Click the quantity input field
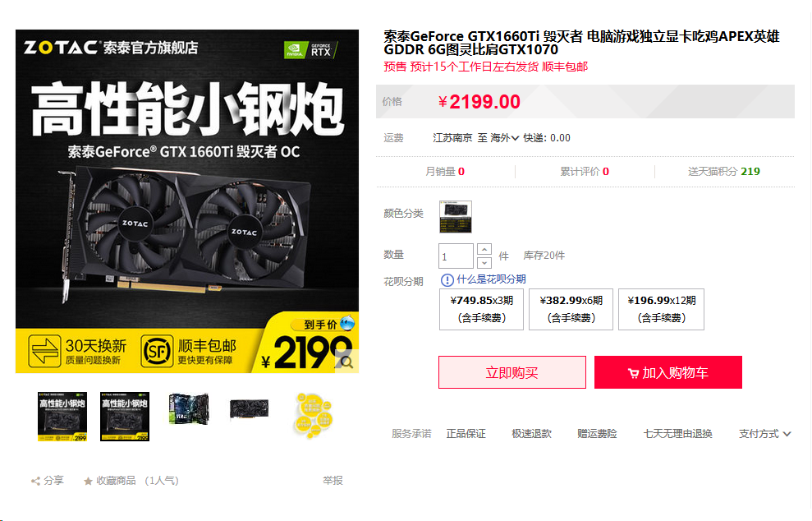The image size is (812, 521). (456, 256)
